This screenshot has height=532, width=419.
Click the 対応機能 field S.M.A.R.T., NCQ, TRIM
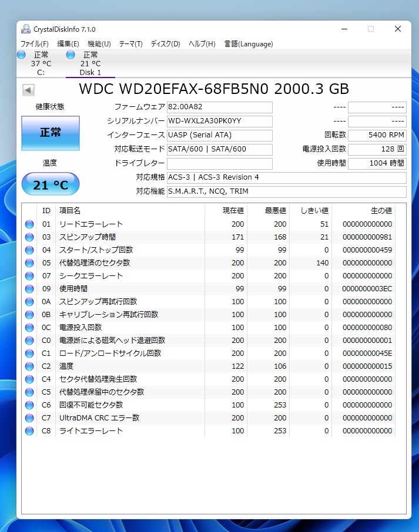pos(287,191)
